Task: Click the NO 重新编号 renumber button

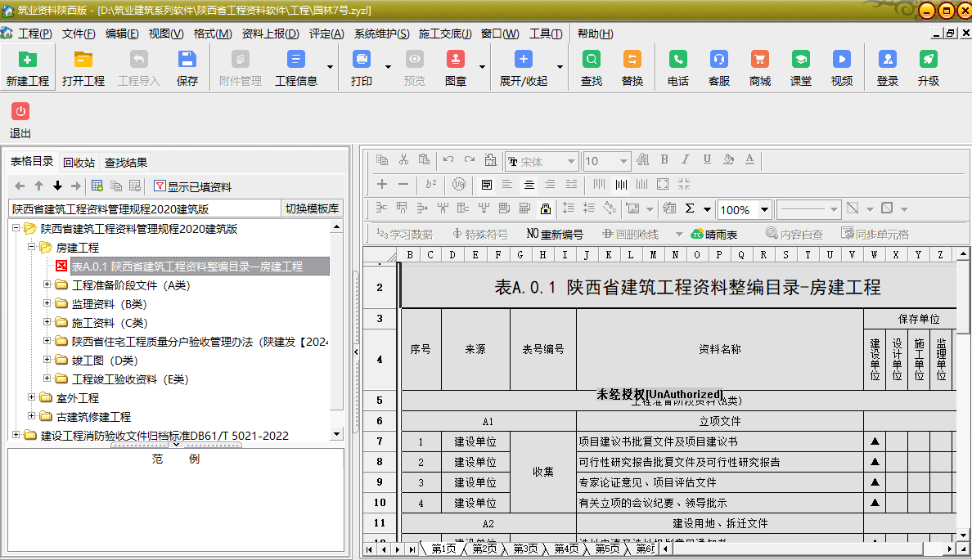Action: (555, 234)
